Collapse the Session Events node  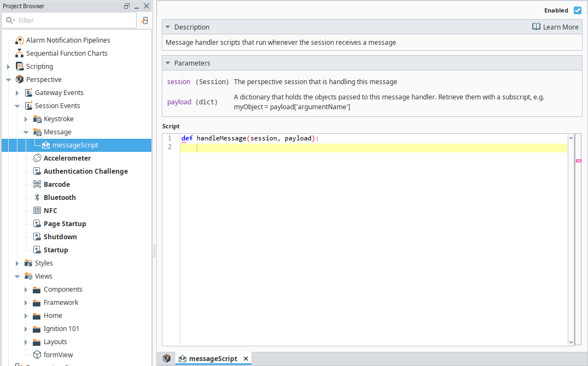[x=17, y=106]
